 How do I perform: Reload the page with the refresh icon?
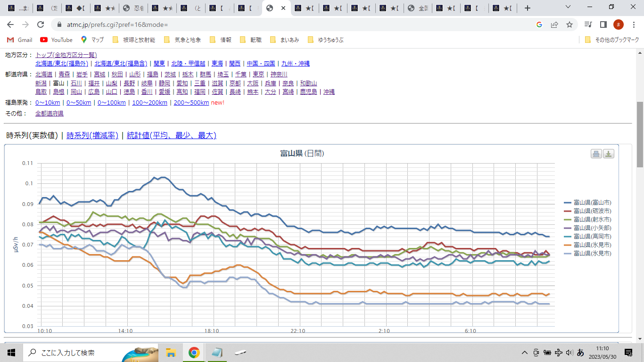point(41,25)
